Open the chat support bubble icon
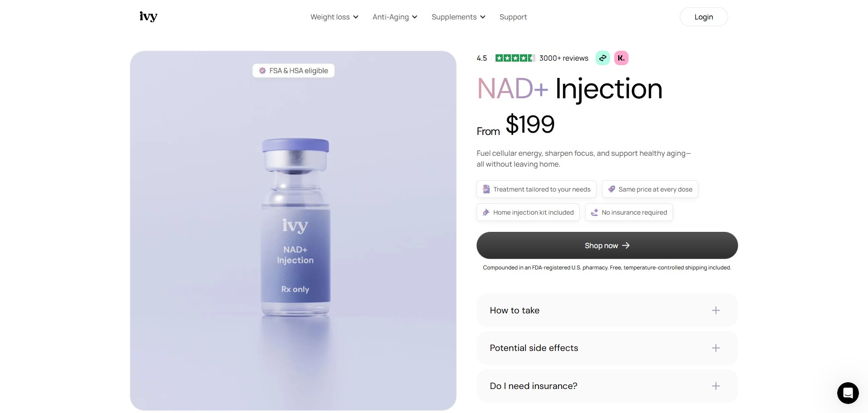This screenshot has height=413, width=868. [x=848, y=393]
